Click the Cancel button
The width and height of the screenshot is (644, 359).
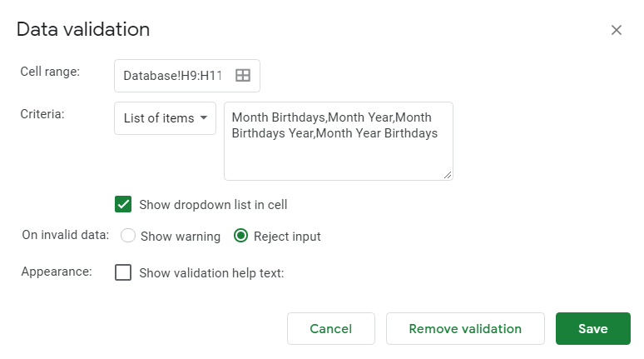click(x=331, y=328)
